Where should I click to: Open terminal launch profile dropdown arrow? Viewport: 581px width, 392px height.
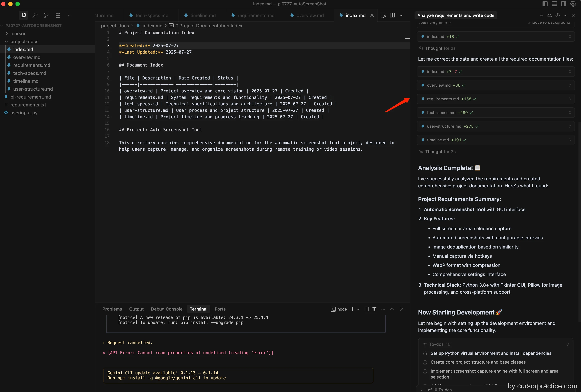(358, 309)
